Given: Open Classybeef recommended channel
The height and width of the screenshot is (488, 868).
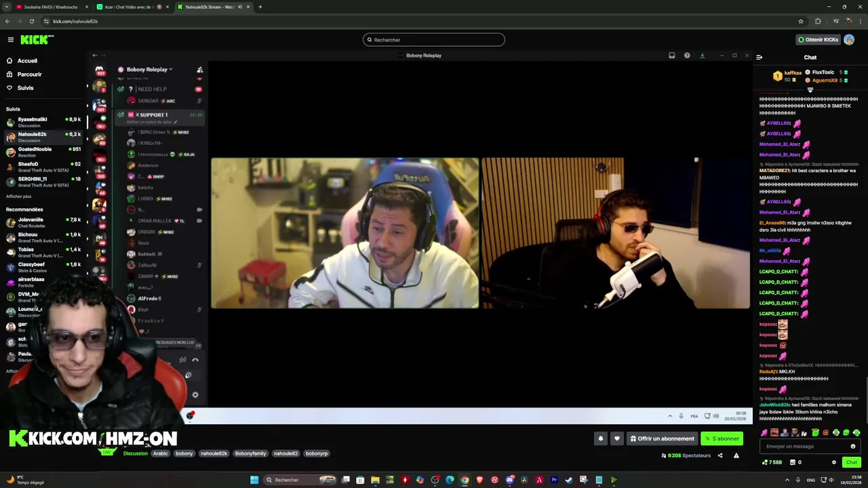Looking at the screenshot, I should coord(43,267).
